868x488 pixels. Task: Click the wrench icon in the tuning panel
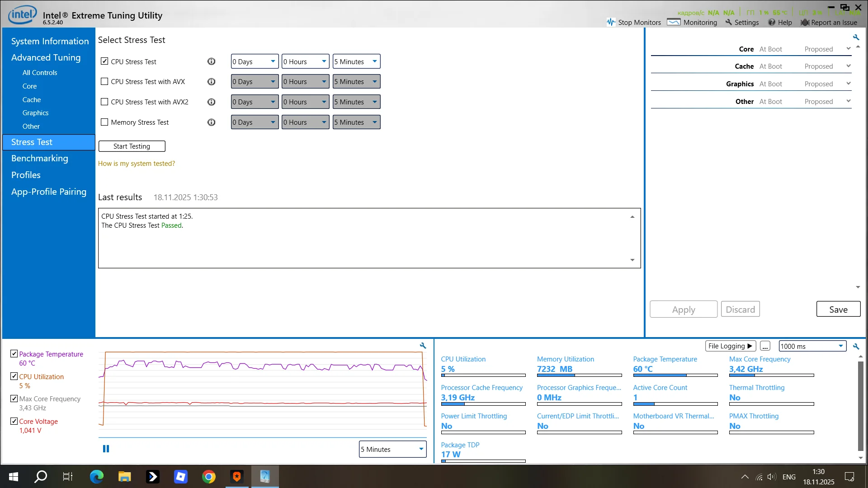tap(856, 38)
